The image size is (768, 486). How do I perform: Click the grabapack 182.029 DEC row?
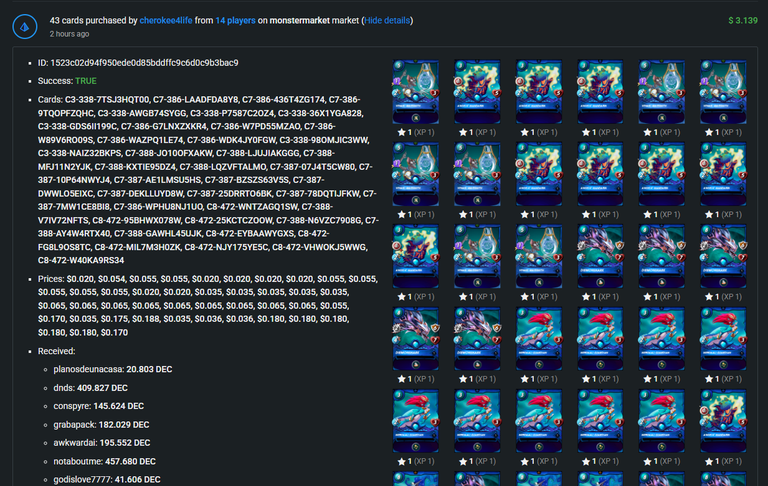pos(101,425)
